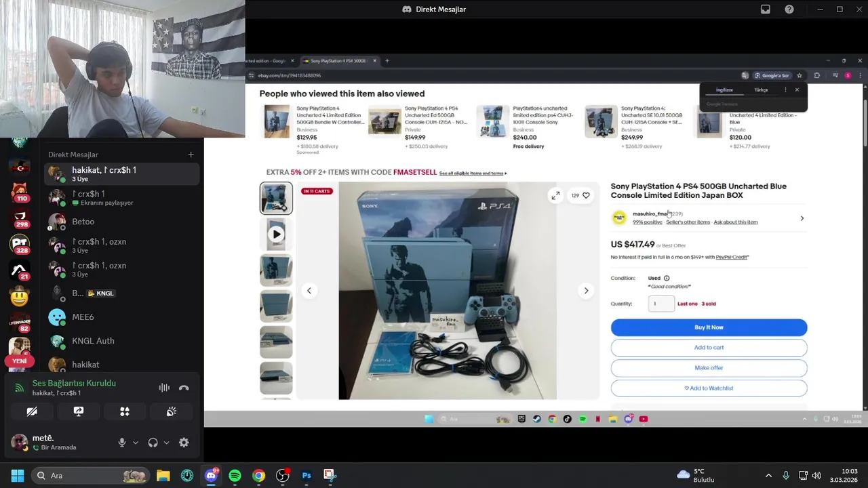Open server with 328 notification badge
This screenshot has height=488, width=868.
pos(20,244)
